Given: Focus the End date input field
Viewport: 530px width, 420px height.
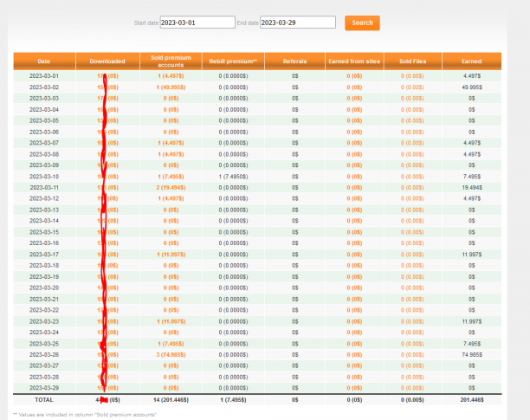Looking at the screenshot, I should point(297,23).
